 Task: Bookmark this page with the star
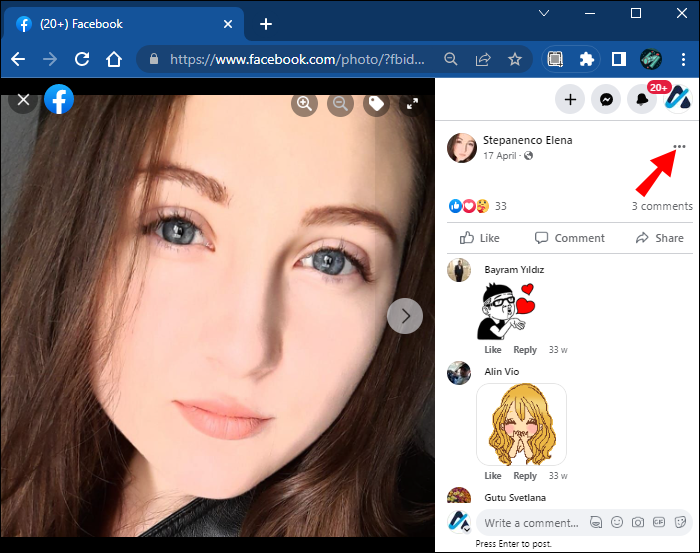[x=515, y=59]
